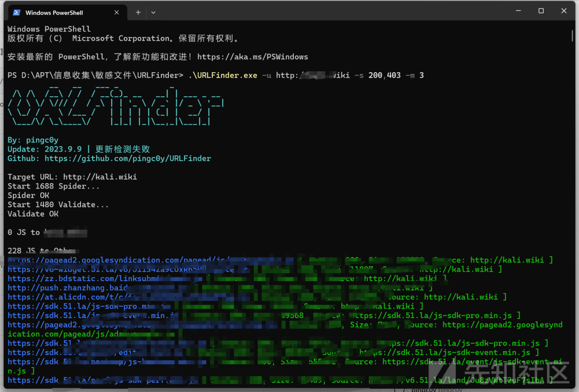Click the 'Windows PowerShell' header line in the console
This screenshot has width=579, height=392.
pos(49,29)
